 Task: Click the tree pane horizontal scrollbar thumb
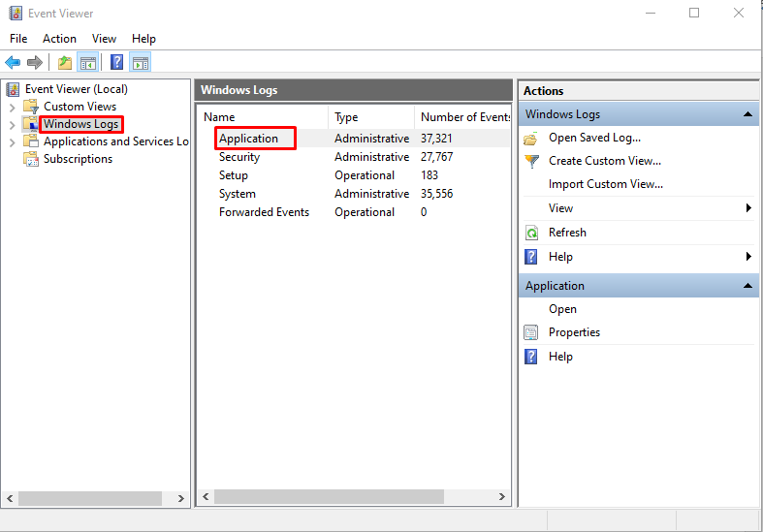90,498
